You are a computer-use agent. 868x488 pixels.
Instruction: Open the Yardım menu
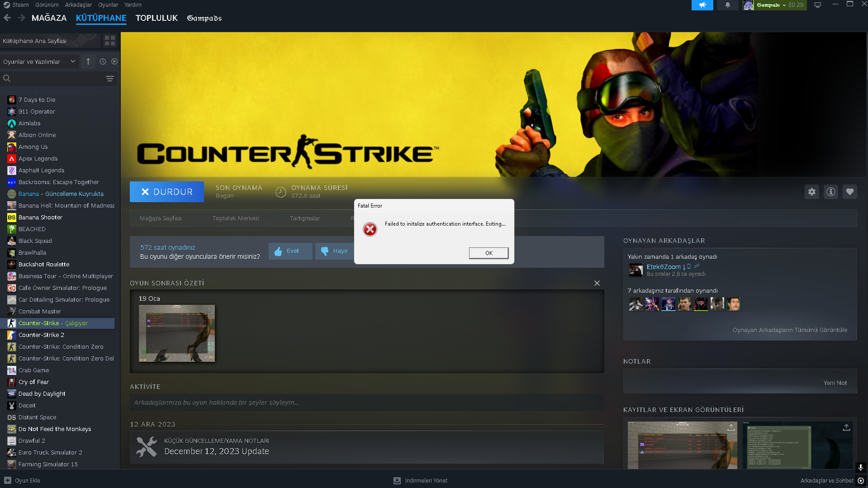point(133,5)
